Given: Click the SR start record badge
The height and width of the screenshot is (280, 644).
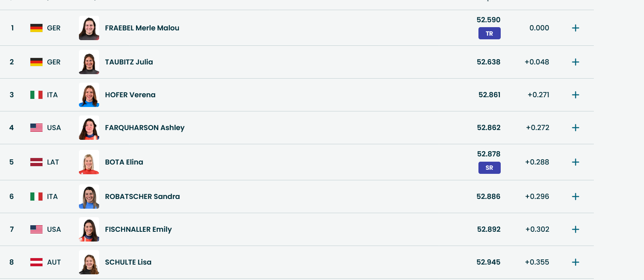Looking at the screenshot, I should point(489,168).
